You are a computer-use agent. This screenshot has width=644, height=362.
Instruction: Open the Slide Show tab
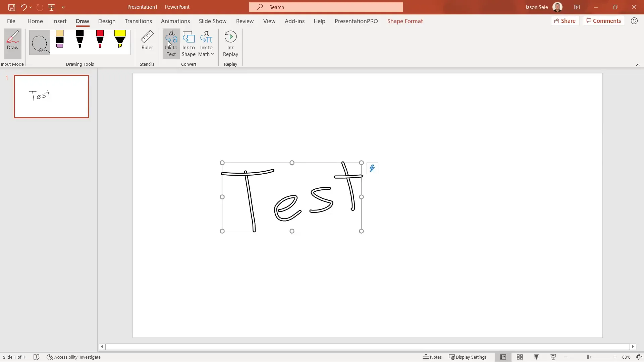(x=212, y=21)
